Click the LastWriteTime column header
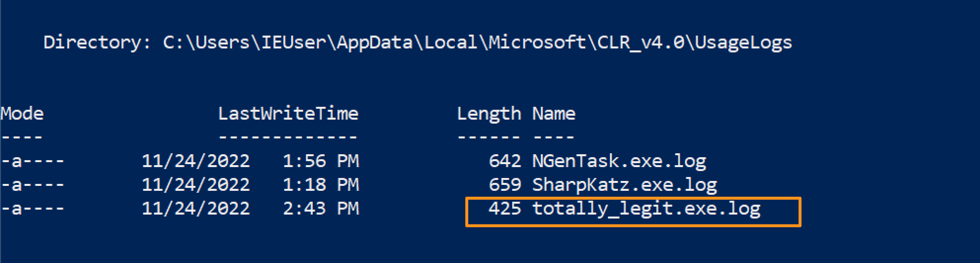980x263 pixels. tap(288, 114)
